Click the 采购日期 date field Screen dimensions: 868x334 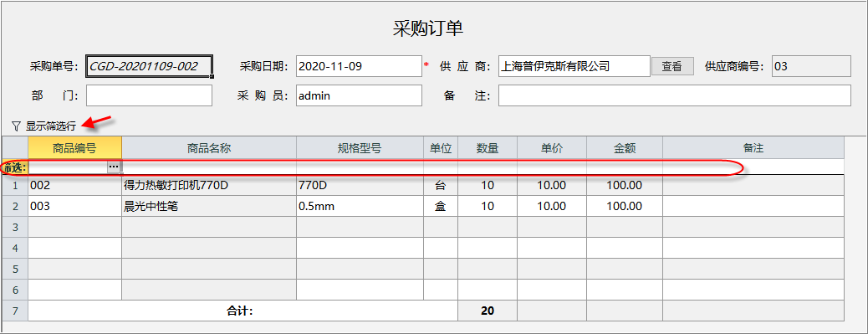tap(359, 66)
